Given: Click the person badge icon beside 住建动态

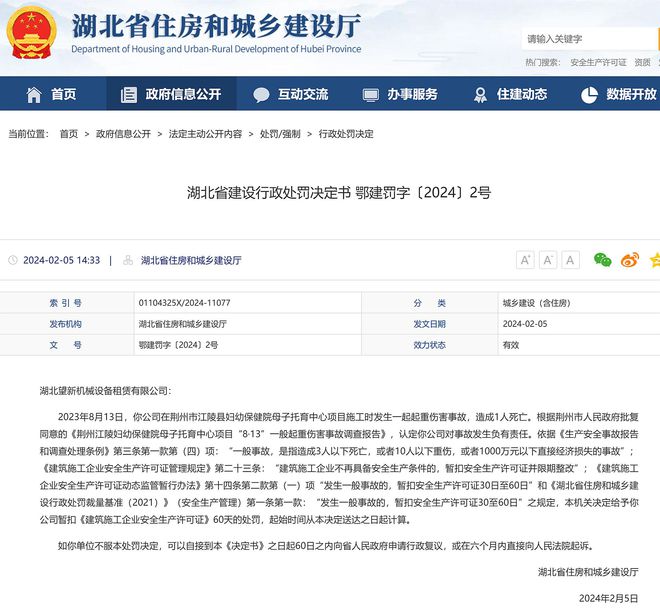Looking at the screenshot, I should (480, 95).
